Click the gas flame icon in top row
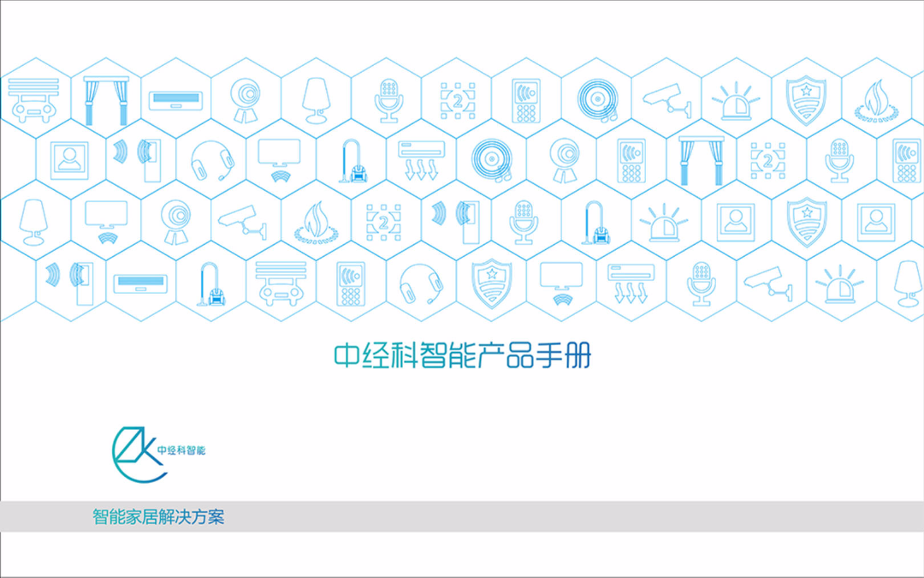 877,101
